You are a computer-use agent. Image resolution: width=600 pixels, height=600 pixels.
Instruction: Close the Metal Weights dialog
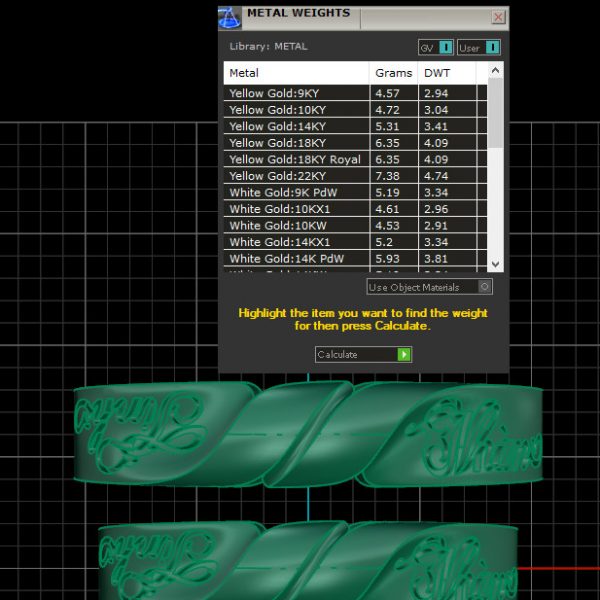click(498, 17)
